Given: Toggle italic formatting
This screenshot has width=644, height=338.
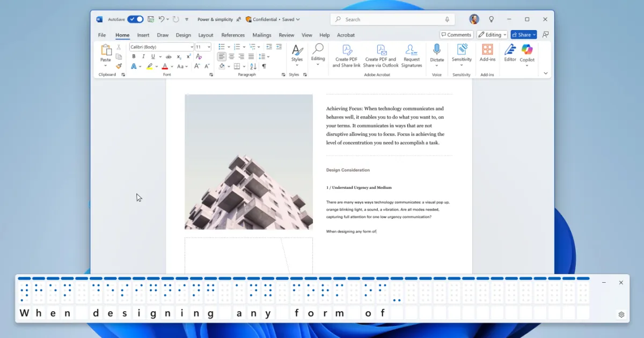Looking at the screenshot, I should [143, 56].
